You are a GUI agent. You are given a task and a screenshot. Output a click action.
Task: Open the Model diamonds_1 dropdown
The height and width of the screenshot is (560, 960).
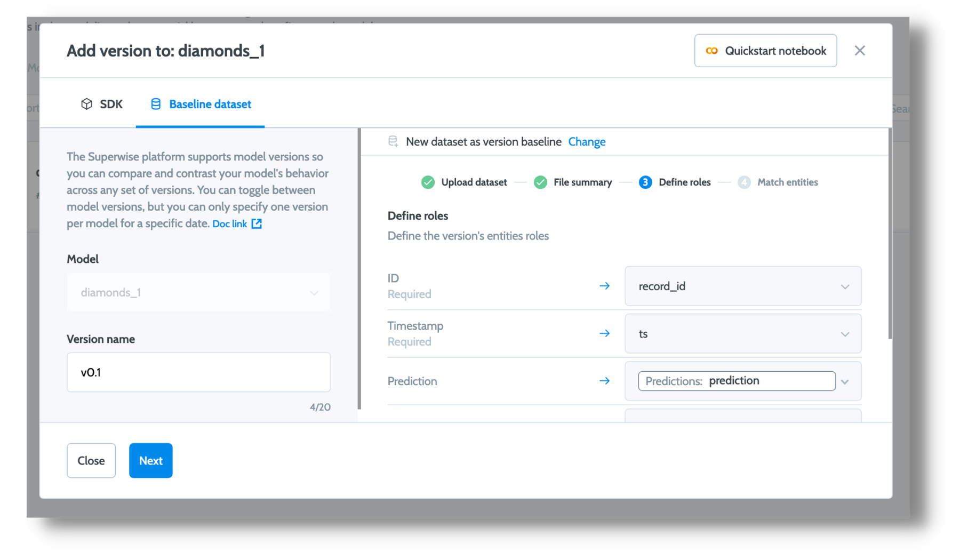(x=198, y=292)
